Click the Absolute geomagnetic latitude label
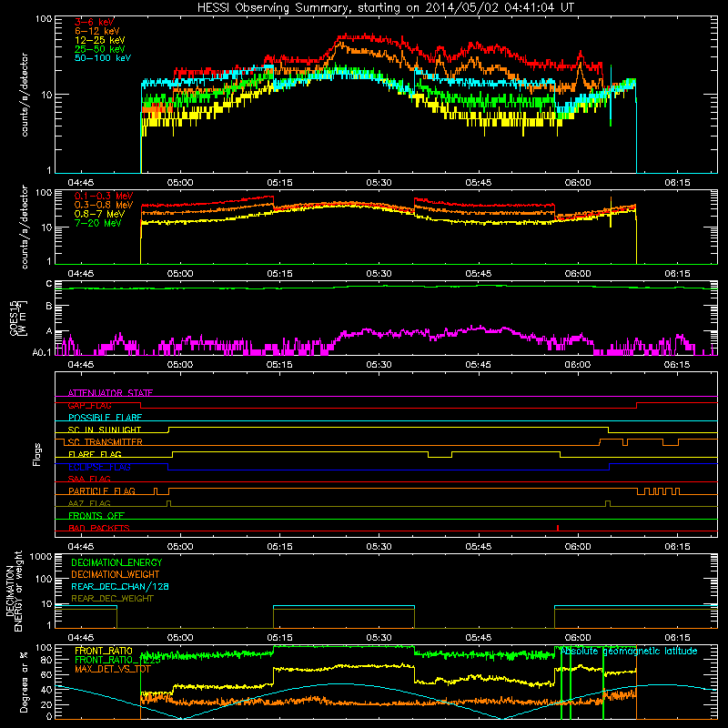 point(629,651)
